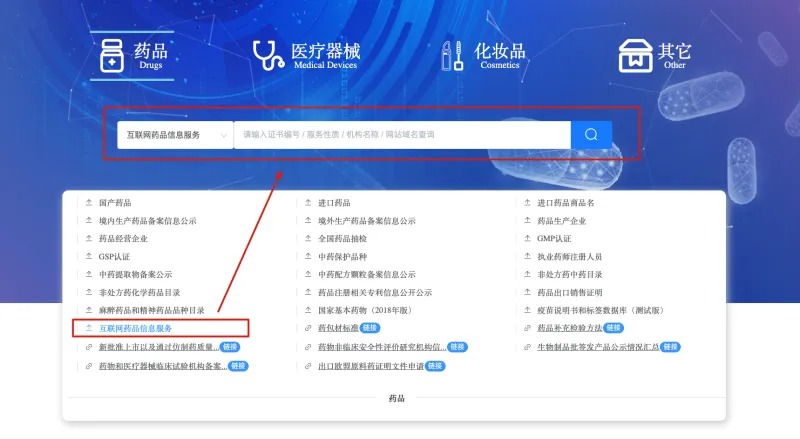Open the 药品生产企业 entry
Screen dimensions: 800x439
click(x=562, y=221)
